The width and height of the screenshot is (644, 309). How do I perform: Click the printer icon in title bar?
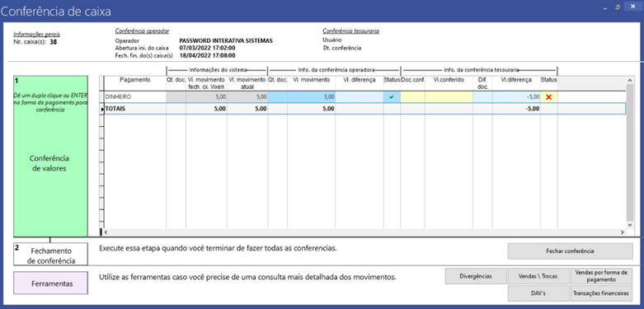[x=618, y=7]
